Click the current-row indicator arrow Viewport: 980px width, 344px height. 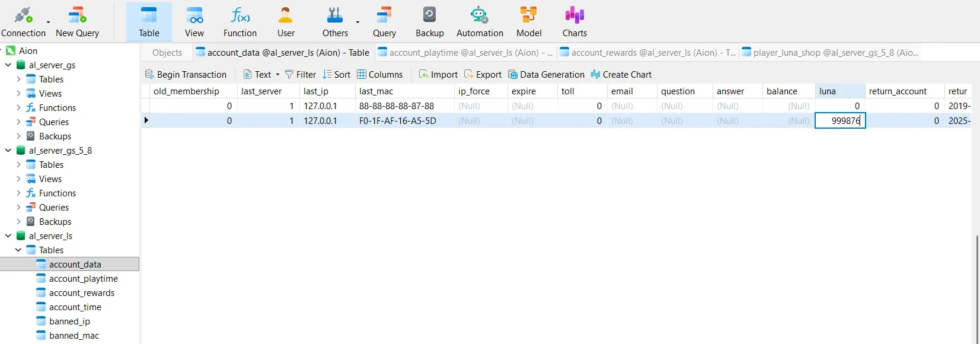(x=146, y=120)
